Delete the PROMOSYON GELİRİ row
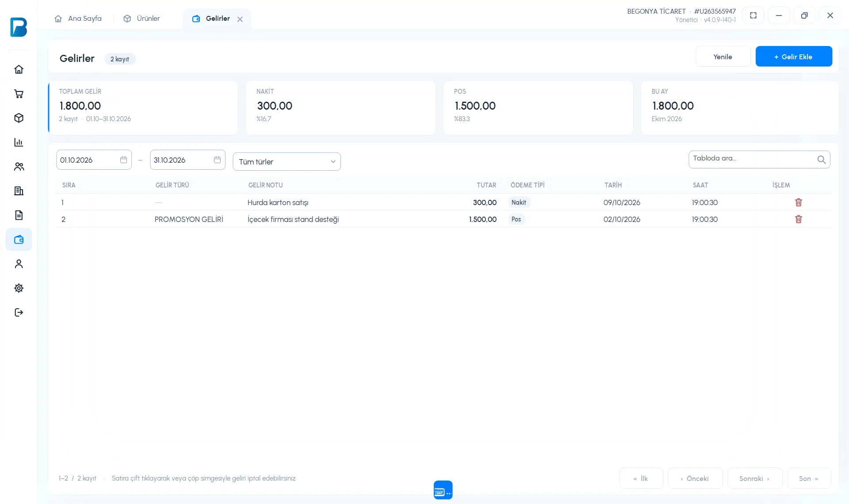This screenshot has height=504, width=849. click(799, 219)
